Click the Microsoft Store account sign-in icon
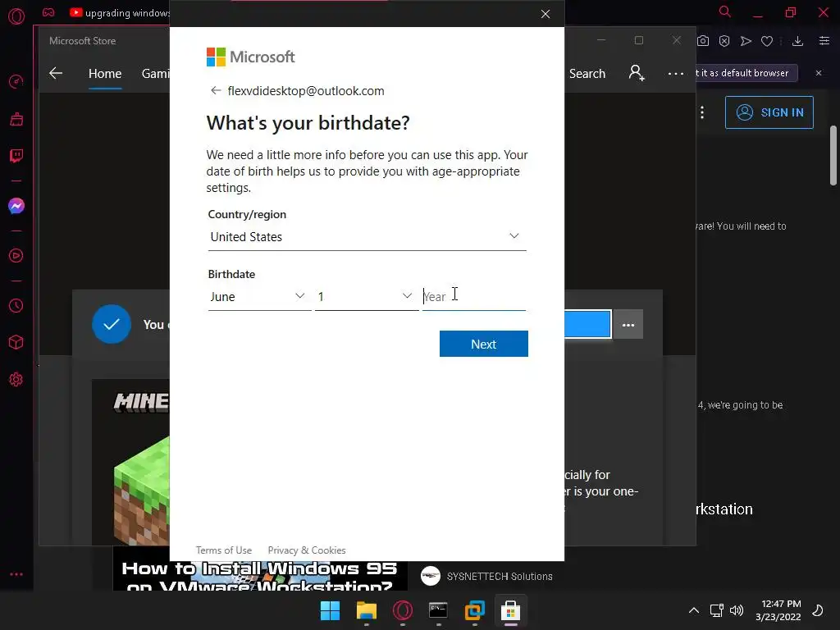 point(637,73)
